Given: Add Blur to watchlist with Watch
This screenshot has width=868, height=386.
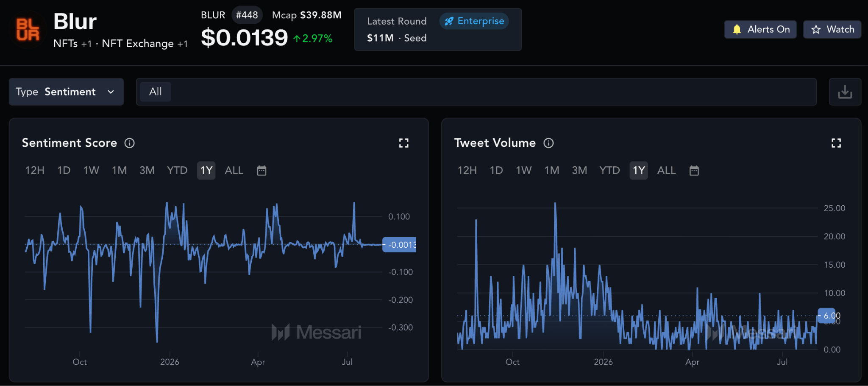Looking at the screenshot, I should (832, 29).
